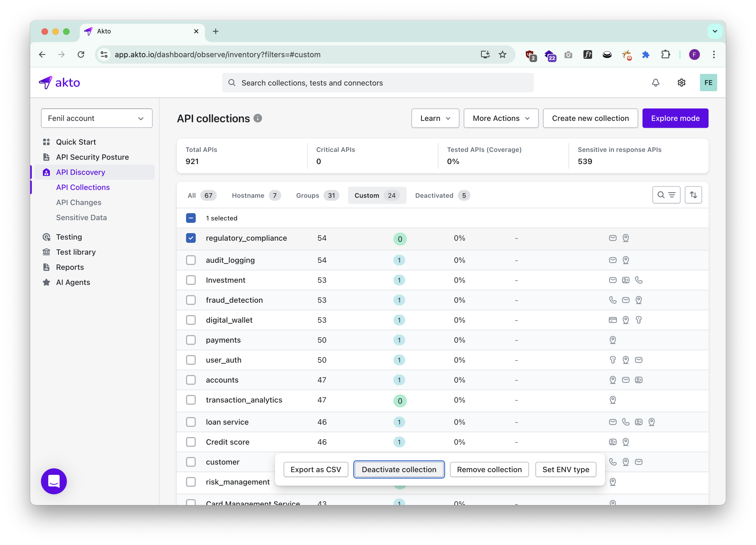756x545 pixels.
Task: Check the audit_logging row checkbox
Action: pos(191,260)
